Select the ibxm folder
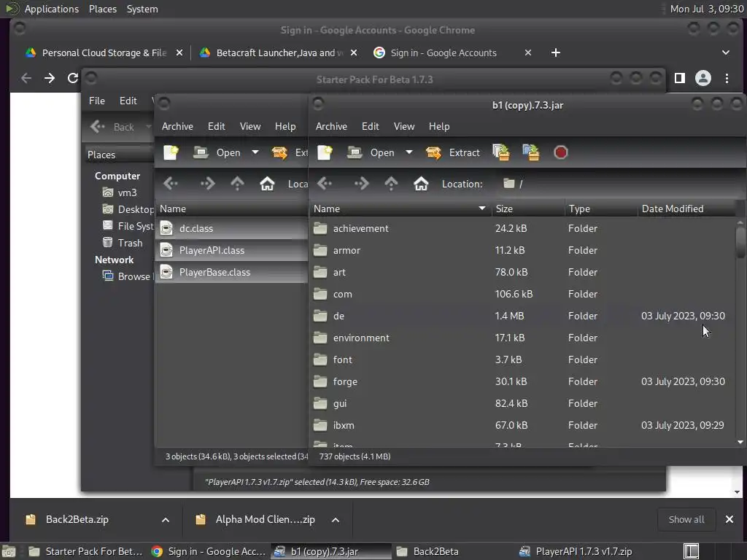747x560 pixels. (522, 426)
